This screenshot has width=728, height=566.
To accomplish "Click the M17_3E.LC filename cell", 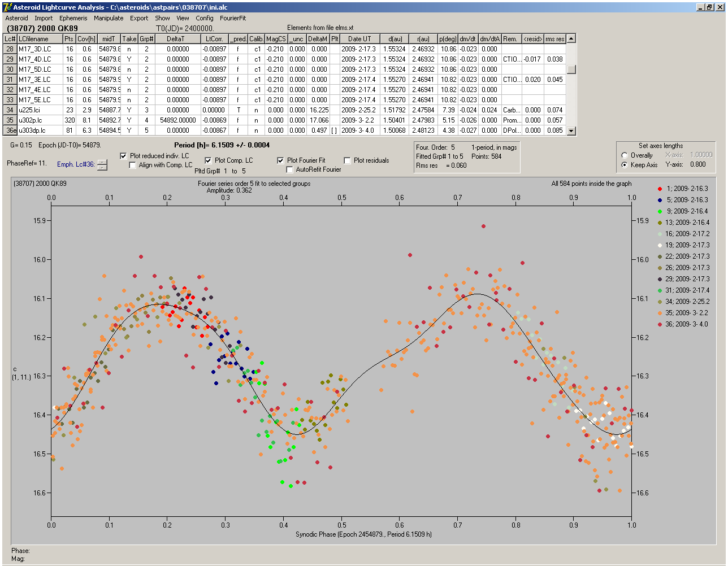I will click(40, 80).
